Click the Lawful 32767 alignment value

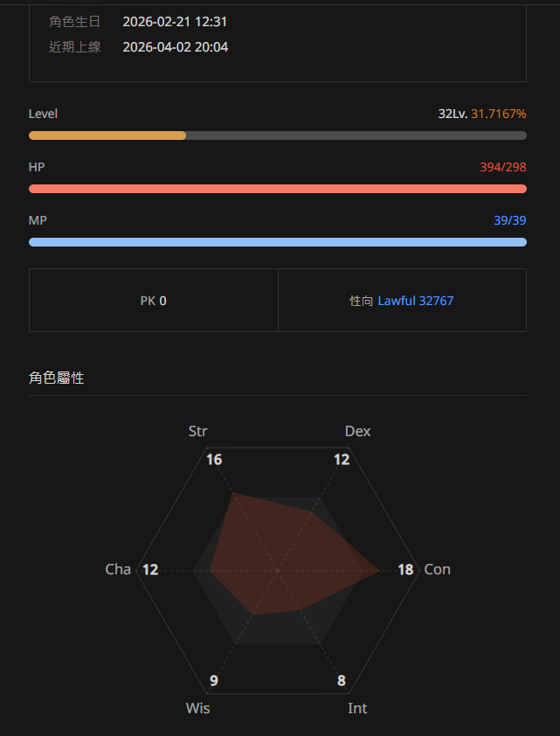click(x=415, y=301)
